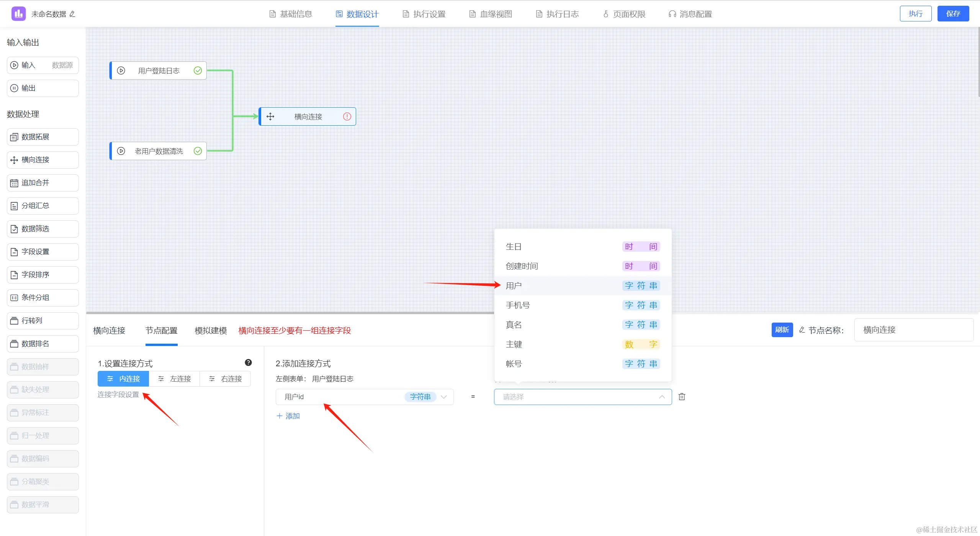This screenshot has width=980, height=536.
Task: Expand the 用户id field dropdown
Action: coord(444,397)
